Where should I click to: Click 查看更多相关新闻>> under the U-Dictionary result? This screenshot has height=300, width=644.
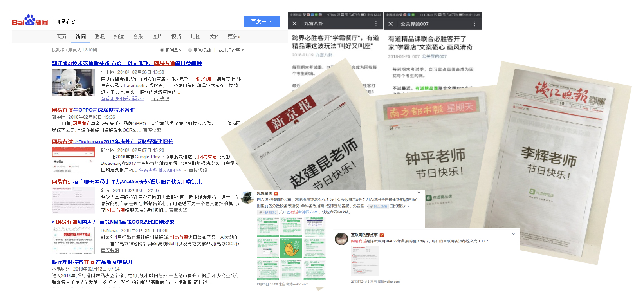pos(160,170)
